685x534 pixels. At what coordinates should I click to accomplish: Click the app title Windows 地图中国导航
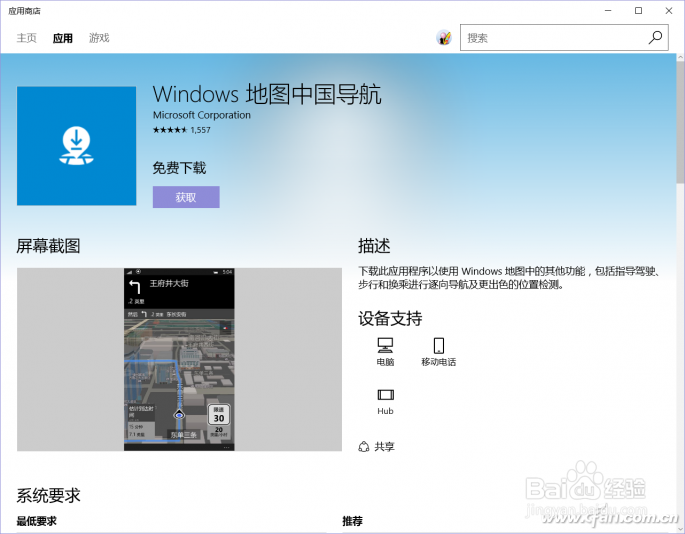pyautogui.click(x=267, y=94)
